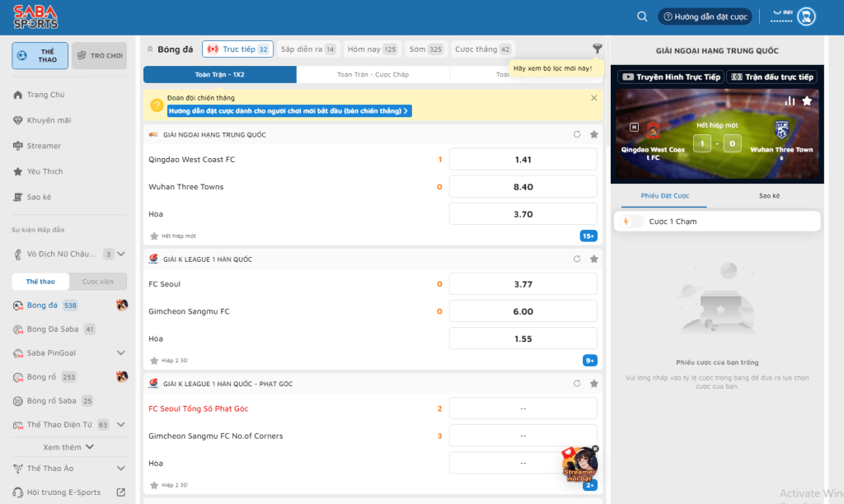Switch to Toàn Trận - Cược Chấp market

coord(373,74)
